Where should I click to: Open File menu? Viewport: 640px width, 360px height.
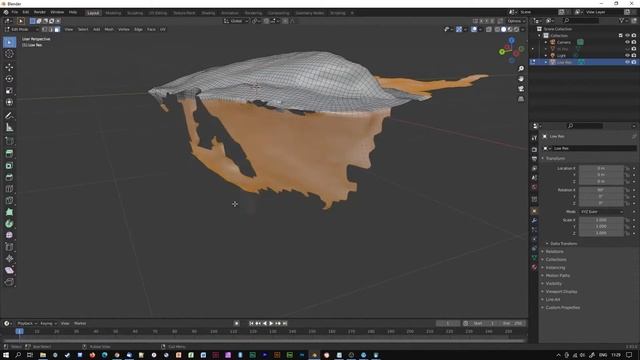[15, 13]
